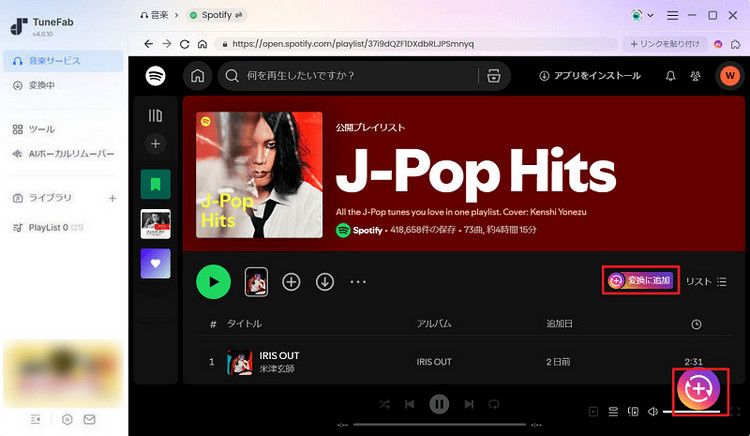
Task: Open the J-Pop Hits library thumbnail
Action: tap(155, 224)
